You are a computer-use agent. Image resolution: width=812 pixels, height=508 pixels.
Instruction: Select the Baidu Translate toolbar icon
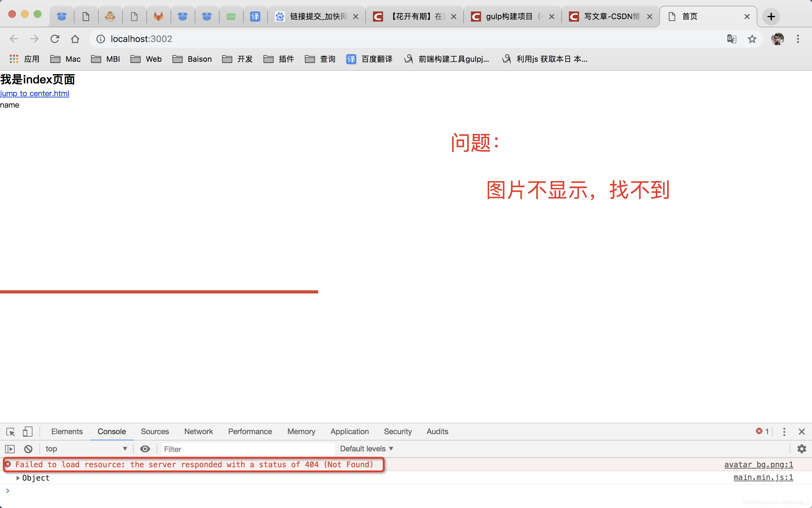(352, 59)
